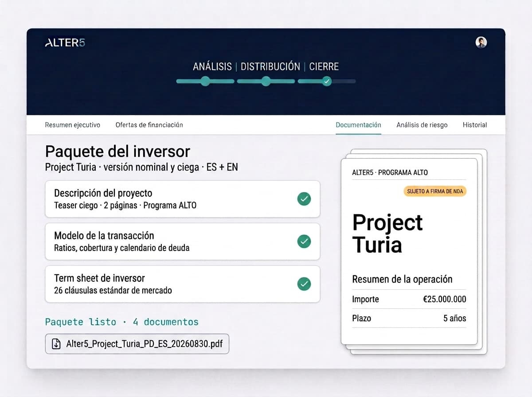Image resolution: width=532 pixels, height=397 pixels.
Task: Click the checkmark on Descripción del proyecto
Action: click(x=304, y=199)
